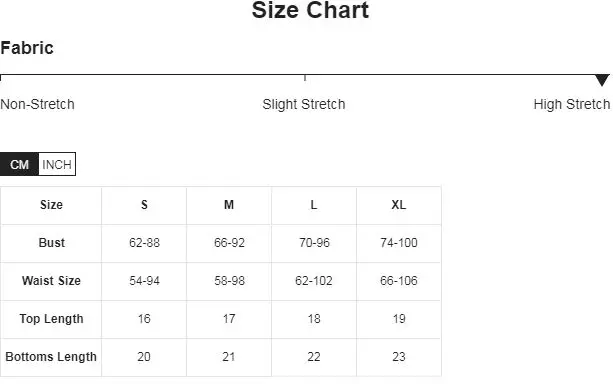613x384 pixels.
Task: Switch units to INCH
Action: click(57, 164)
